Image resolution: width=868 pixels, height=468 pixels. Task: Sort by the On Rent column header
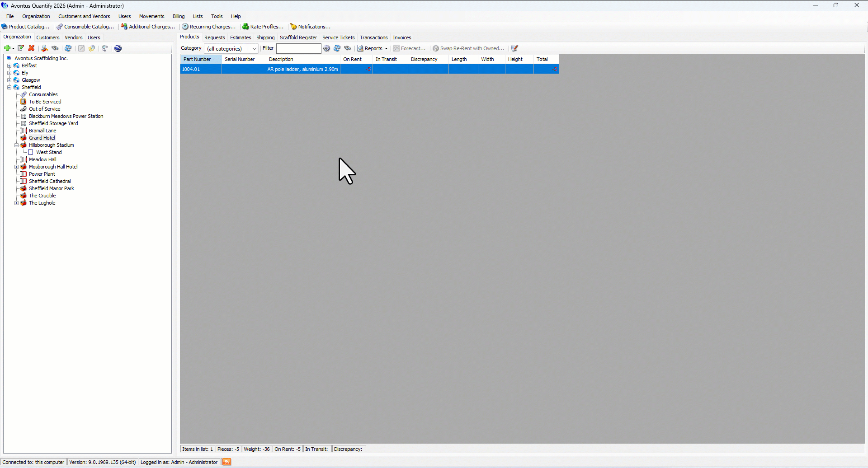(356, 59)
